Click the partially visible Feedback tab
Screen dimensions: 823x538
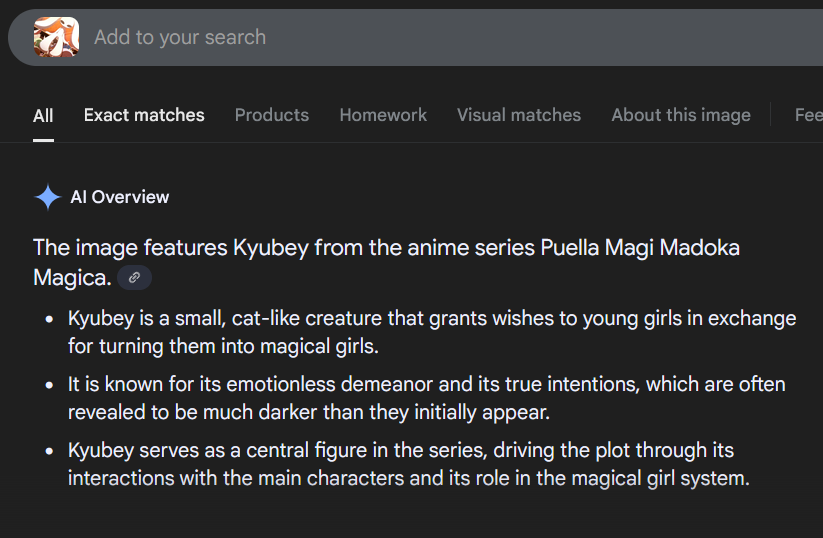point(808,115)
